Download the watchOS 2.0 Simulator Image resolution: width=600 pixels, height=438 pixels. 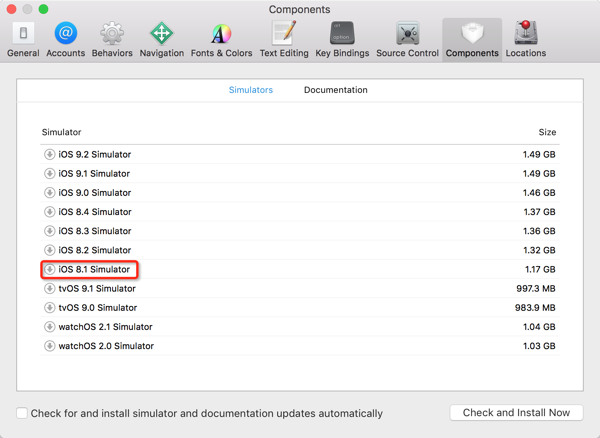[49, 345]
